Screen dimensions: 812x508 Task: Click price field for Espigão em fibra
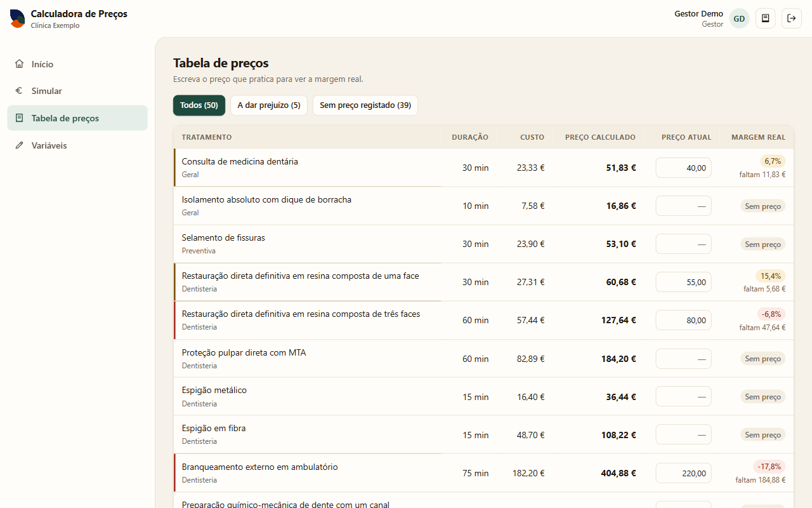683,435
